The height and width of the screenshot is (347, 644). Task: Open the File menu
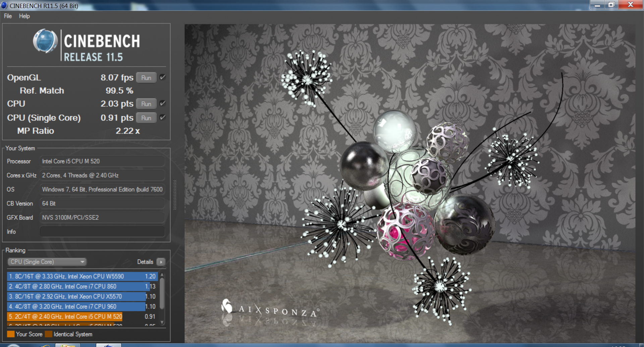coord(8,16)
